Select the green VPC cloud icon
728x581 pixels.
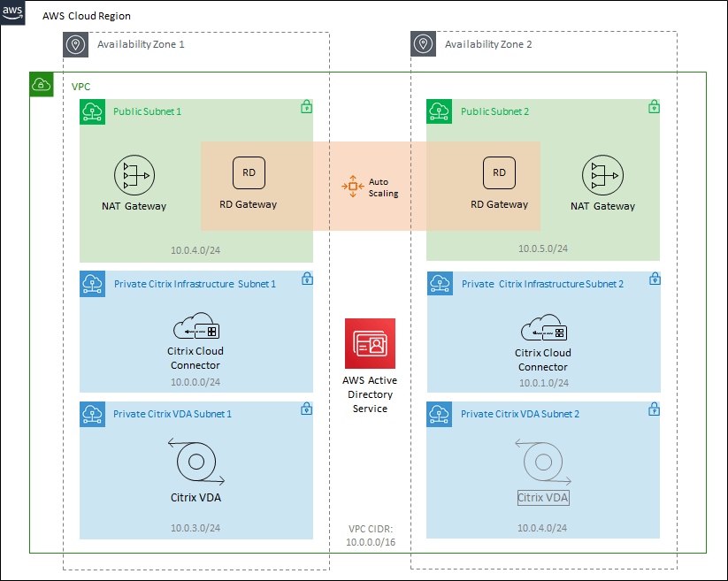(x=41, y=84)
